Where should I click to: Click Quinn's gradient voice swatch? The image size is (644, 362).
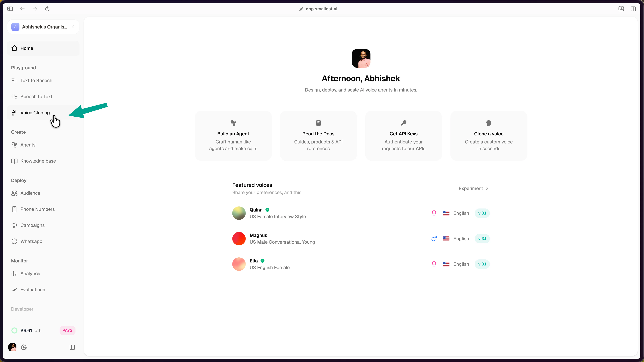[x=239, y=213]
